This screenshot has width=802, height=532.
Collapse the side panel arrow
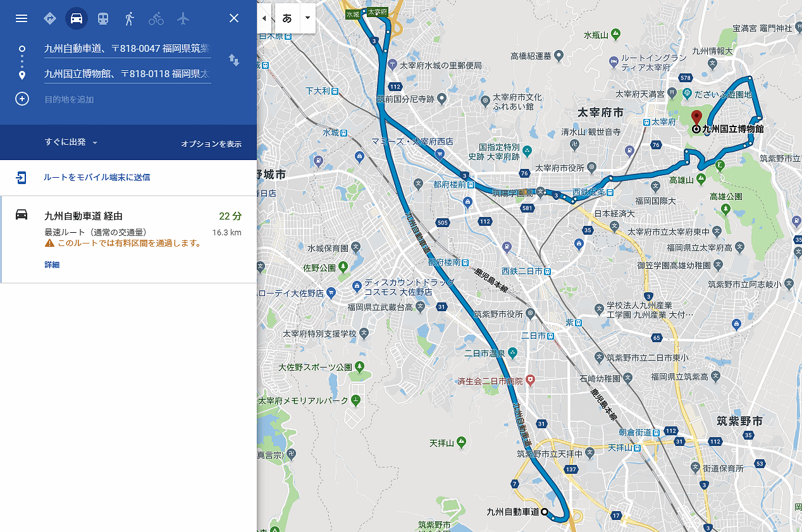pyautogui.click(x=264, y=18)
